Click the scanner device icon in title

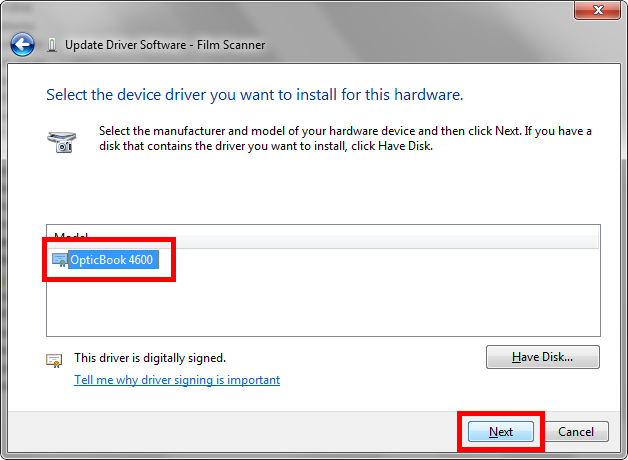[52, 45]
